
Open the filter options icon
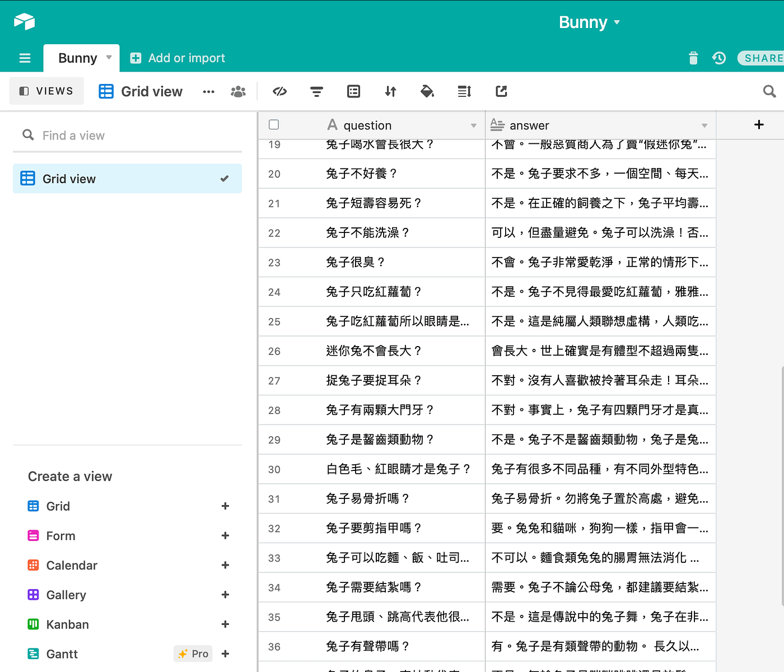pos(316,91)
